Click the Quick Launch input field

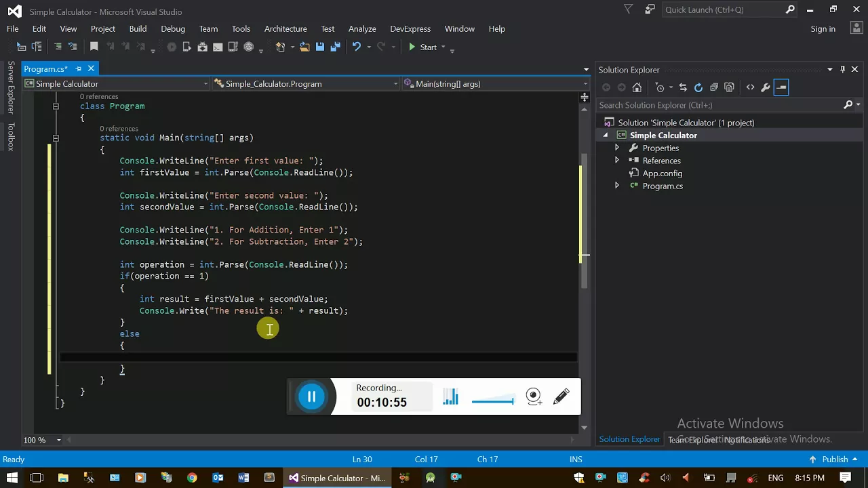tap(724, 9)
